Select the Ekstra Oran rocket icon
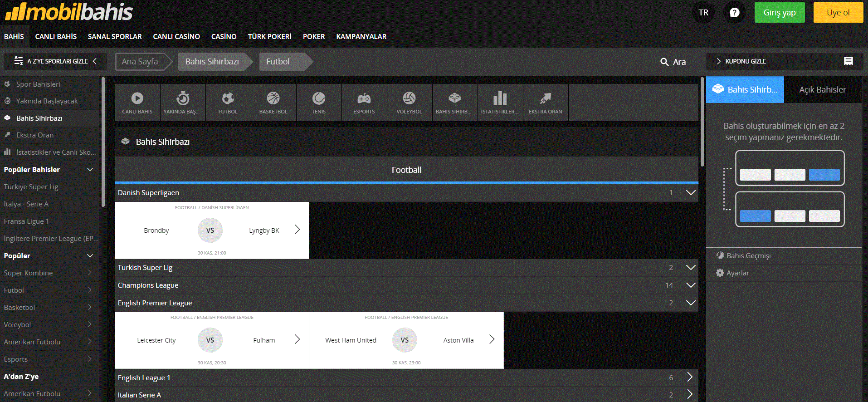This screenshot has height=402, width=868. 546,103
